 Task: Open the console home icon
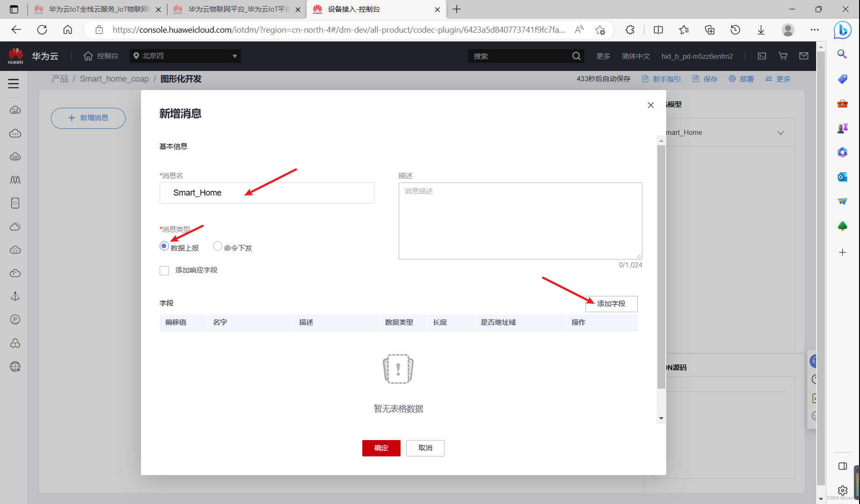88,56
